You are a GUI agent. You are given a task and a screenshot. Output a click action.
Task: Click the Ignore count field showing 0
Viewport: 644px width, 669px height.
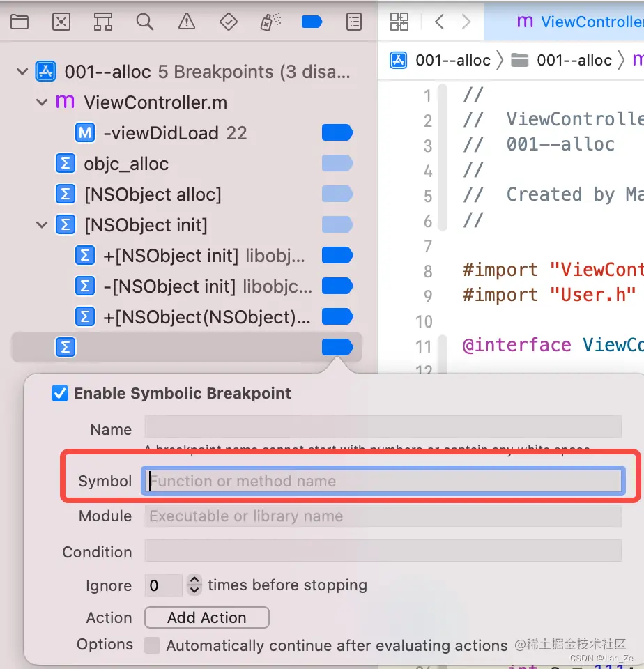click(164, 585)
